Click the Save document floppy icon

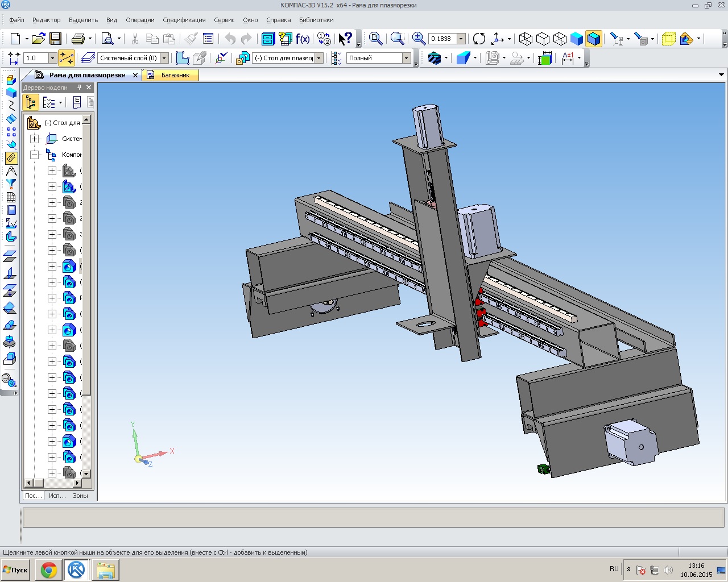[x=55, y=39]
